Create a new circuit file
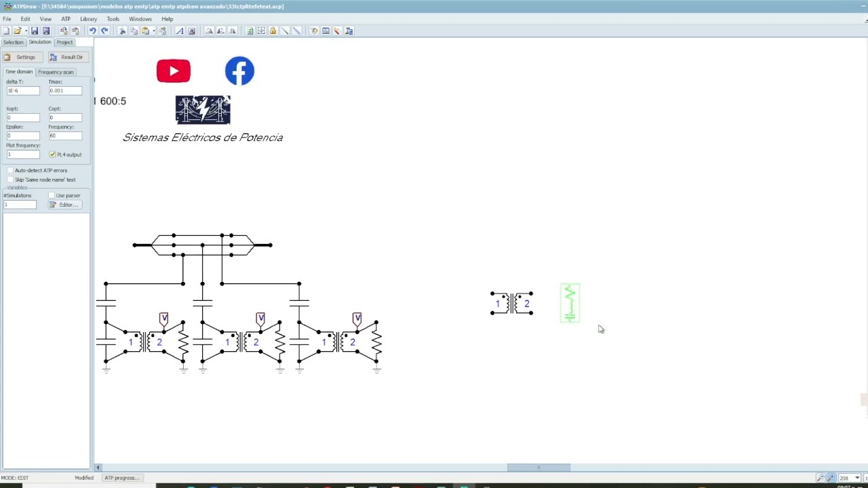This screenshot has width=868, height=488. coord(6,30)
